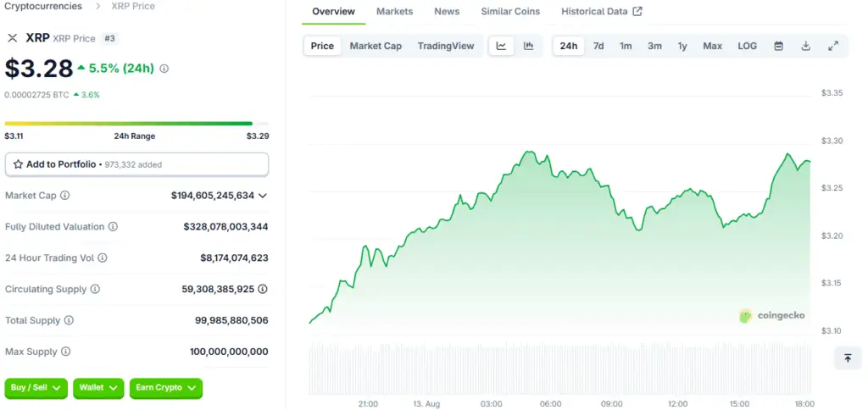This screenshot has height=410, width=868.
Task: Open the Earn Crypto dropdown
Action: 165,388
